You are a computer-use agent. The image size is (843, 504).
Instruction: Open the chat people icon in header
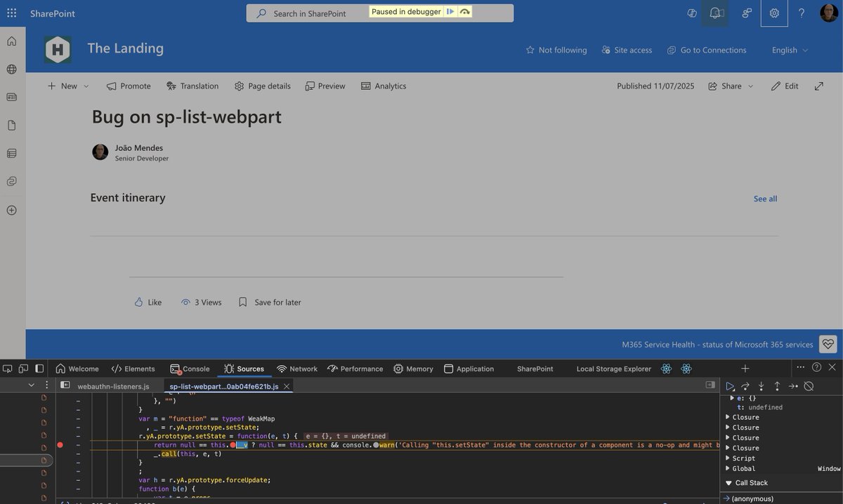tap(746, 13)
